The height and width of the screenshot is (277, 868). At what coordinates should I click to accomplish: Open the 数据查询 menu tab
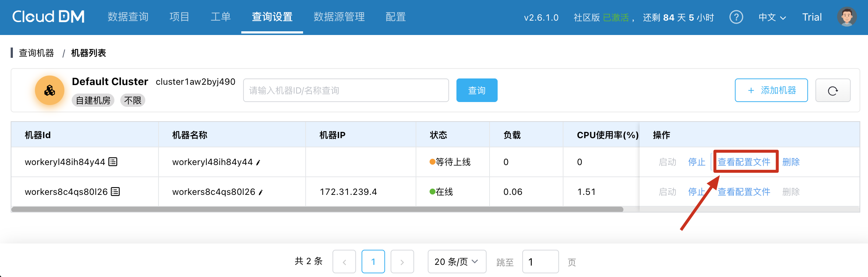point(128,17)
